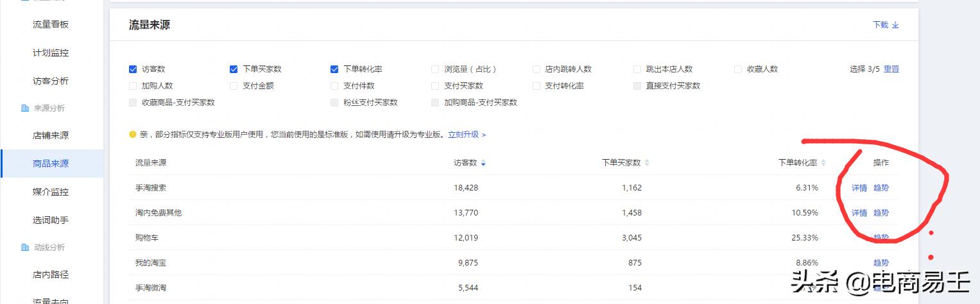Click the 手淘微淘 source name
980x304 pixels.
(x=151, y=288)
